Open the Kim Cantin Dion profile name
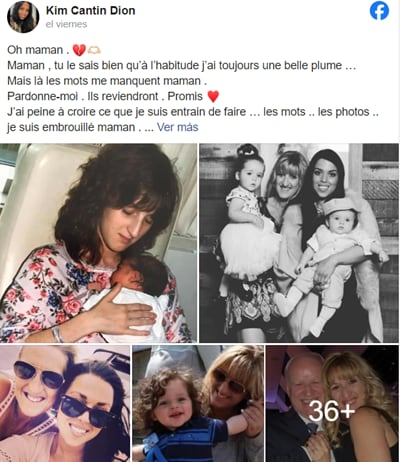Viewport: 403px width, 462px height. [x=90, y=10]
